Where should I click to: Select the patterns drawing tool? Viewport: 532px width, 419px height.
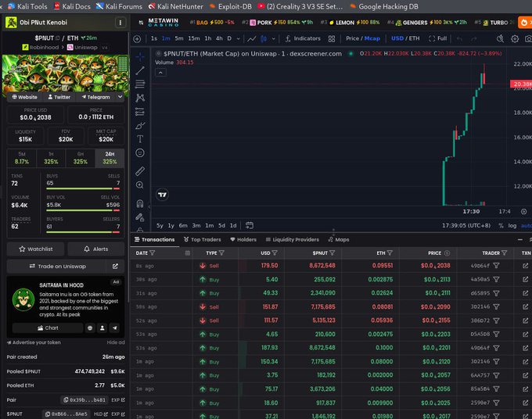pyautogui.click(x=140, y=98)
